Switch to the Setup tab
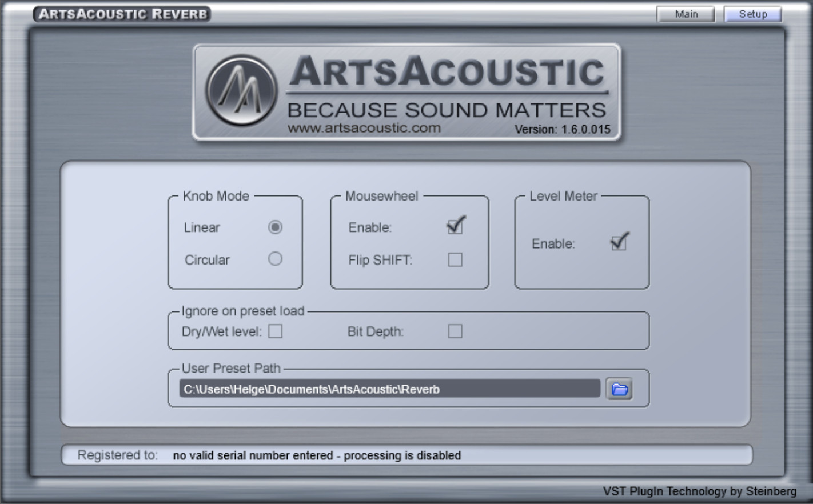 753,14
